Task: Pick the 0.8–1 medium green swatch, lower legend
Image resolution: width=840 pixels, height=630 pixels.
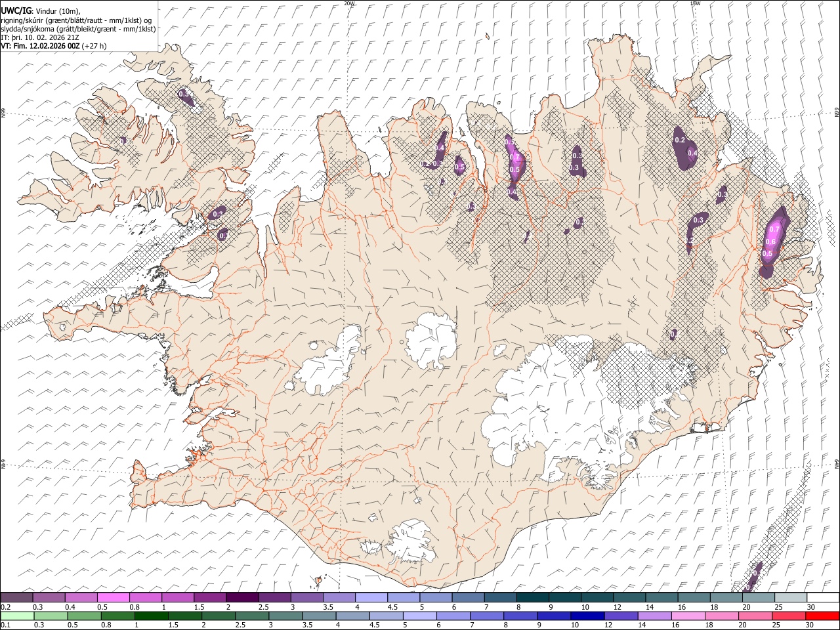Action: pos(118,616)
